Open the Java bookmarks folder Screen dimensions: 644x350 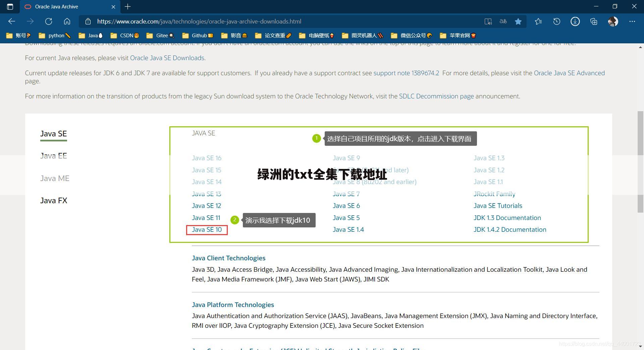(x=91, y=36)
